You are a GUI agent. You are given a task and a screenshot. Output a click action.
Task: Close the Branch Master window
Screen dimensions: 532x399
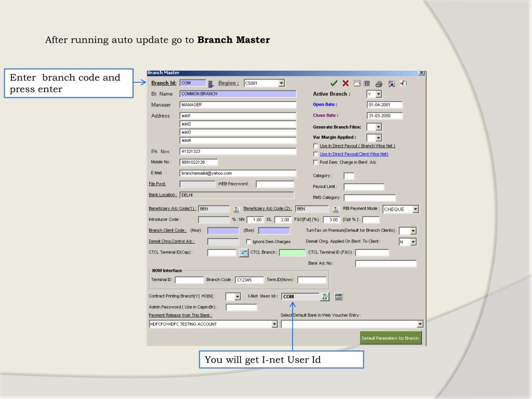point(421,73)
